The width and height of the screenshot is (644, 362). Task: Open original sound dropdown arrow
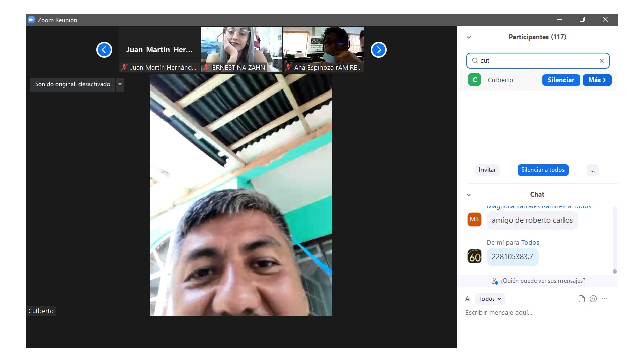tap(120, 84)
